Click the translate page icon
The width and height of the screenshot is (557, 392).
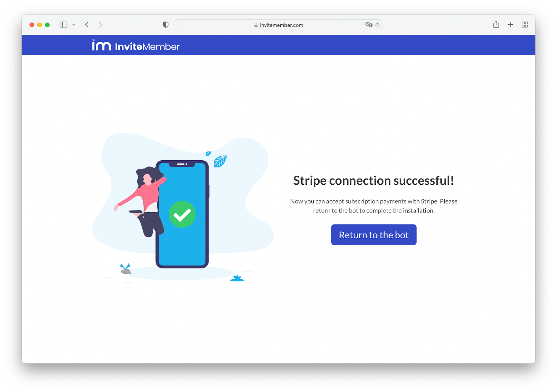pos(369,25)
